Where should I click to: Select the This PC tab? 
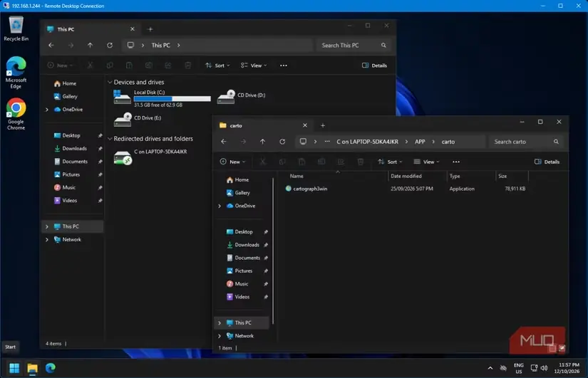point(90,29)
